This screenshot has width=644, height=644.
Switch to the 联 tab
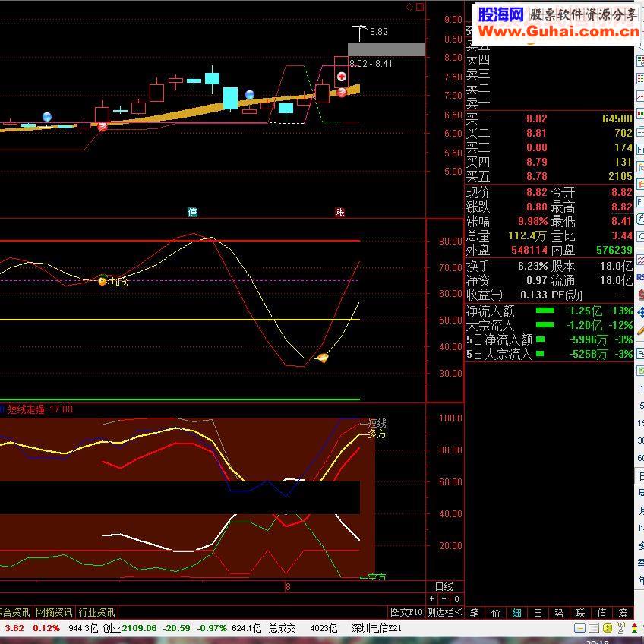580,613
